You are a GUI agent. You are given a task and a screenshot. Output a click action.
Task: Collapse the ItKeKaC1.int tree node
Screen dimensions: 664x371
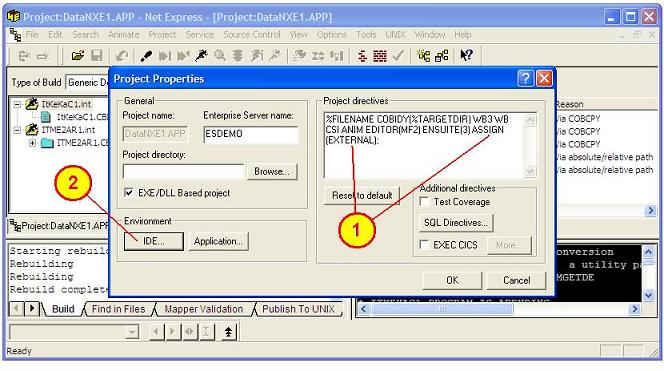pyautogui.click(x=17, y=104)
